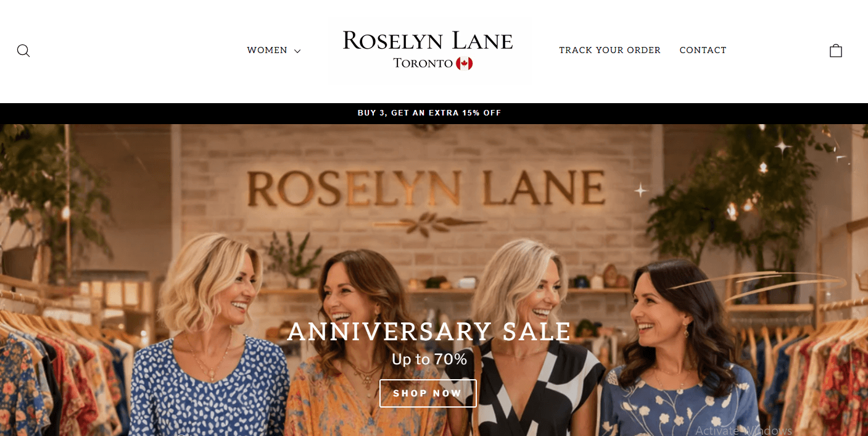
Task: Expand the chevron next to WOMEN
Action: [297, 51]
